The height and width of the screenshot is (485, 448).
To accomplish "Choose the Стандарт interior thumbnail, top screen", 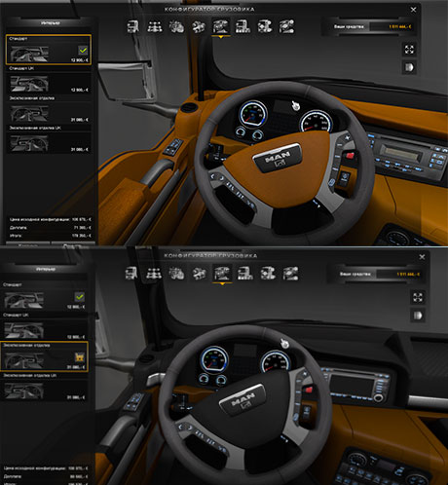I will click(x=29, y=54).
